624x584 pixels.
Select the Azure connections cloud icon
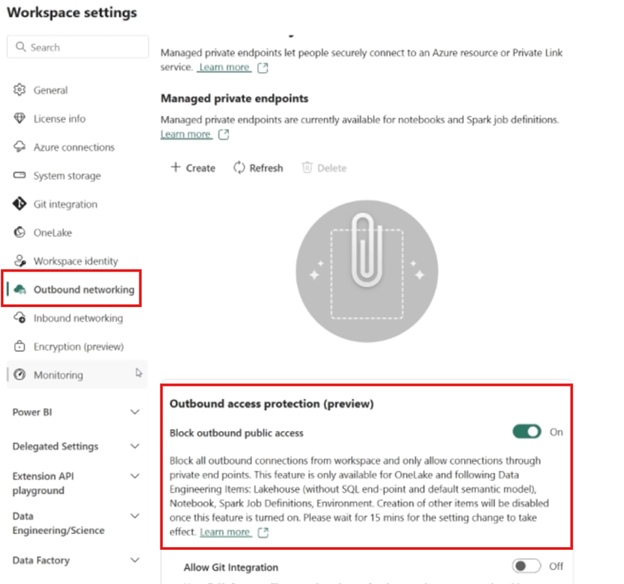pyautogui.click(x=19, y=147)
